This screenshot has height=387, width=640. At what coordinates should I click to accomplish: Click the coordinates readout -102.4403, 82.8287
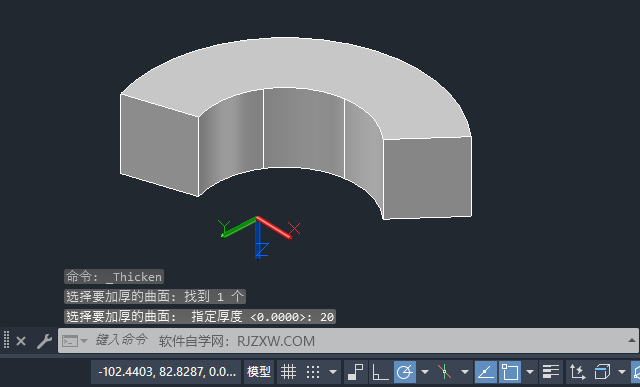click(167, 372)
